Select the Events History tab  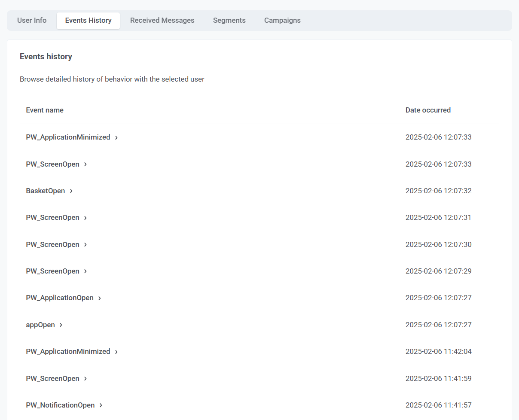tap(88, 21)
